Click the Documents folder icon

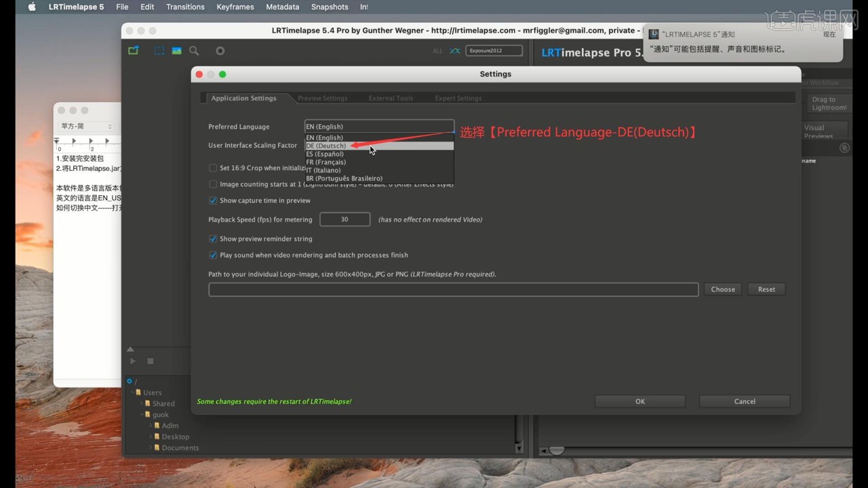coord(157,447)
